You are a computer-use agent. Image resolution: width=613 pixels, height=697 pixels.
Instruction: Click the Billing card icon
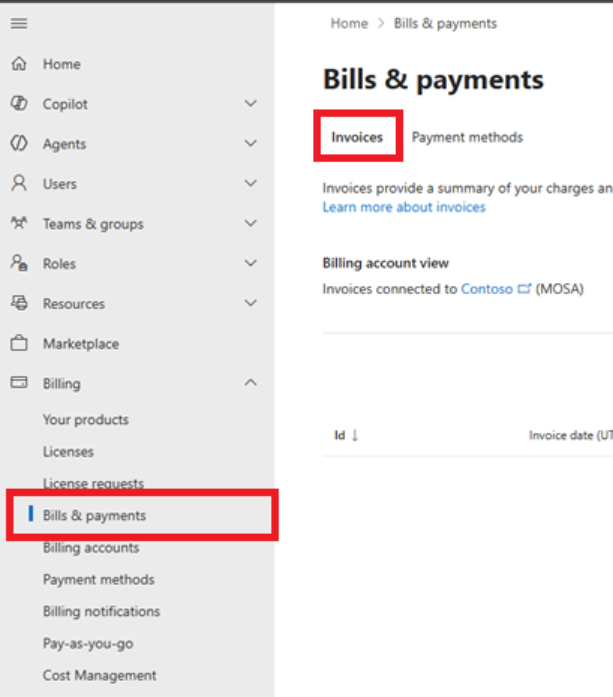pyautogui.click(x=19, y=382)
